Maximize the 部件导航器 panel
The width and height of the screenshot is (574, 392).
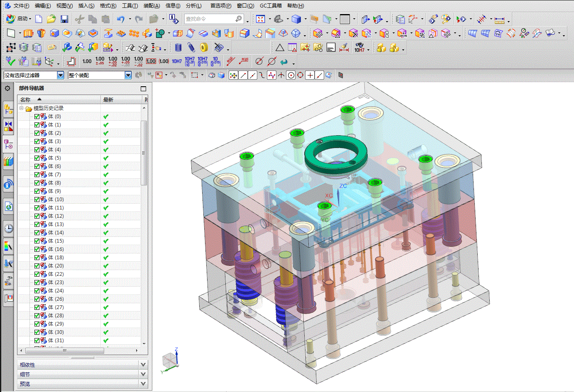tap(144, 88)
